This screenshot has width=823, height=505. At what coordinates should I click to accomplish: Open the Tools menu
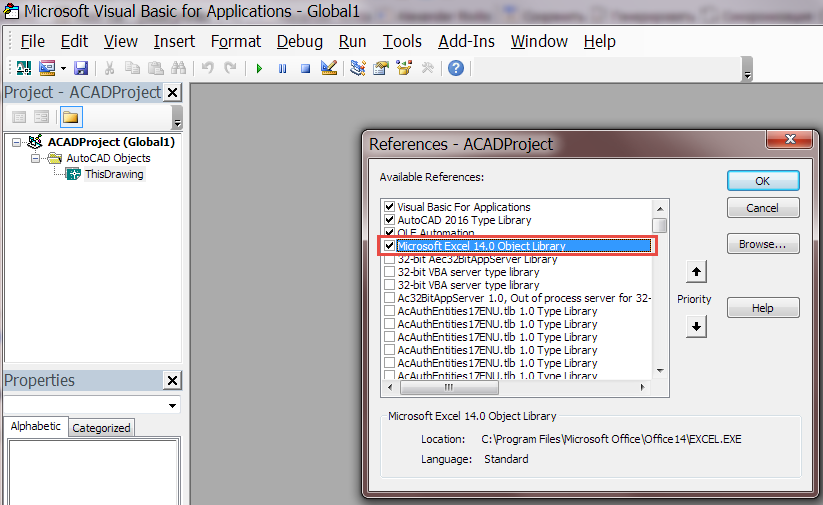[402, 41]
